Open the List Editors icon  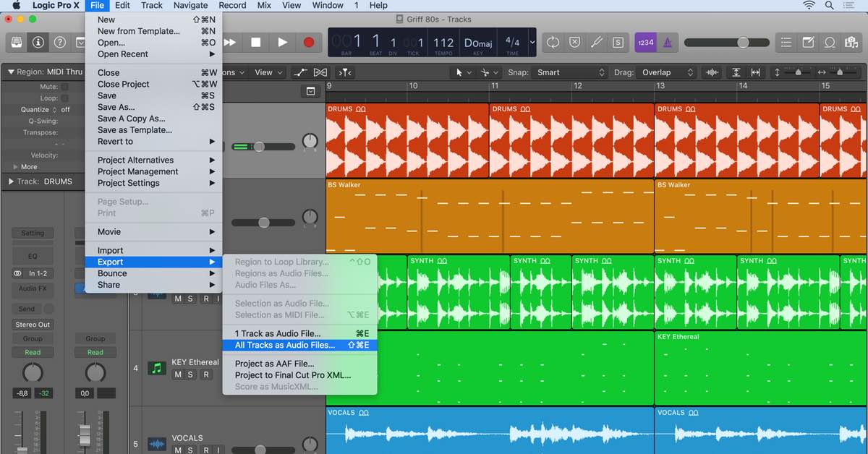(x=786, y=42)
